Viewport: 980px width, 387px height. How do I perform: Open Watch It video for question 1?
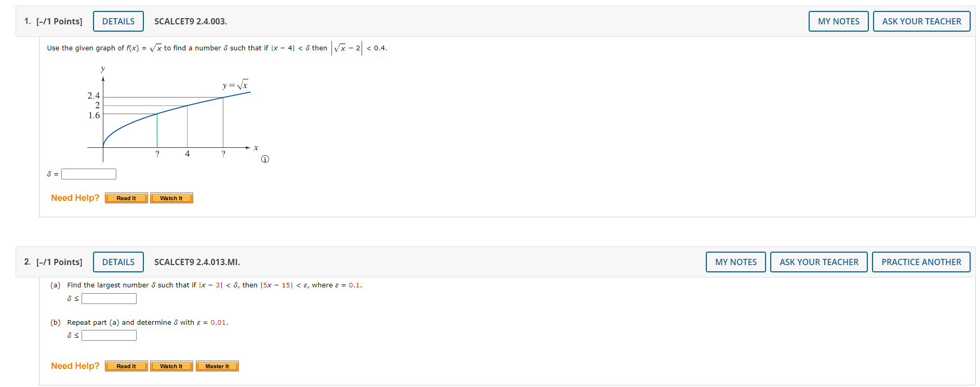click(171, 198)
